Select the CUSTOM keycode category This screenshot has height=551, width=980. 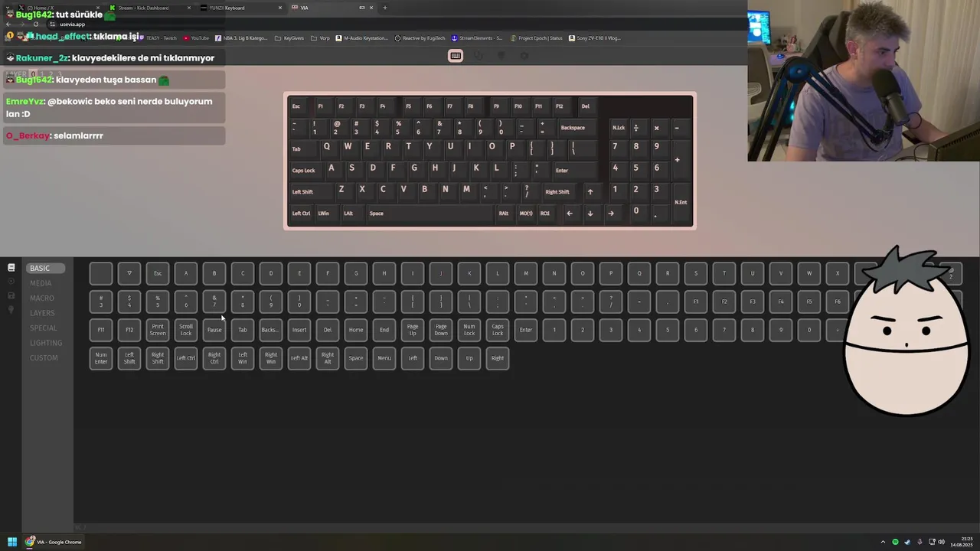(x=44, y=357)
